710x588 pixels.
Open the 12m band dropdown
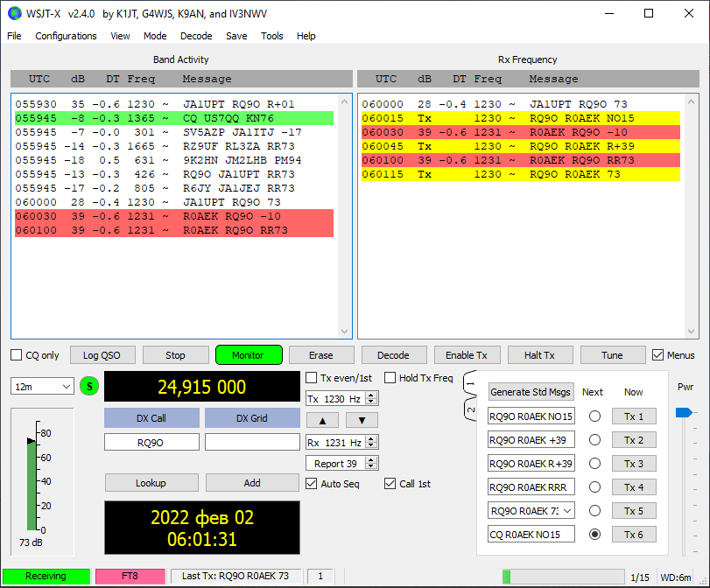click(42, 387)
